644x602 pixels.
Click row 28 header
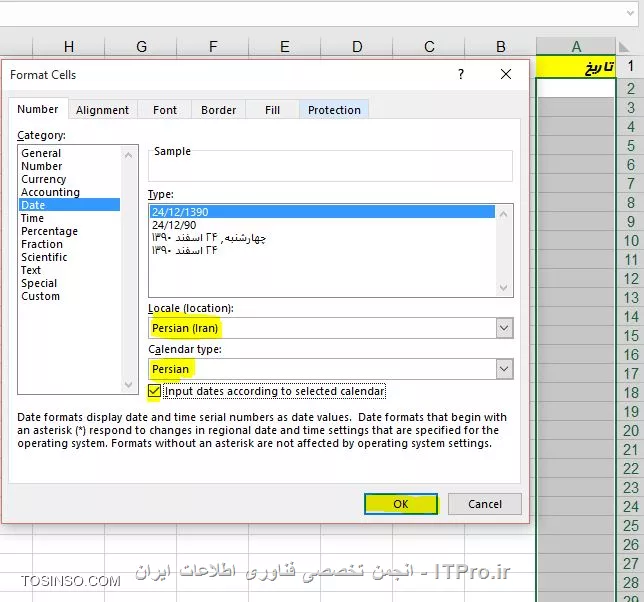(630, 582)
